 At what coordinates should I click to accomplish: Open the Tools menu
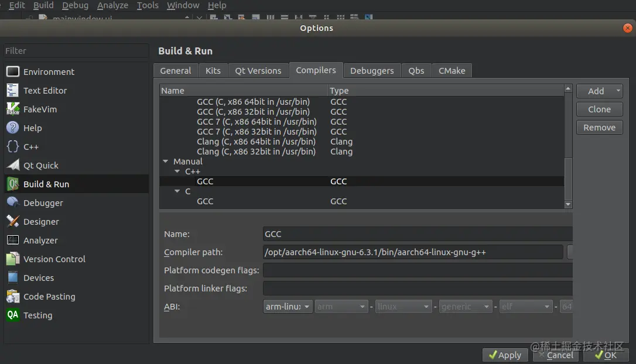pyautogui.click(x=148, y=5)
